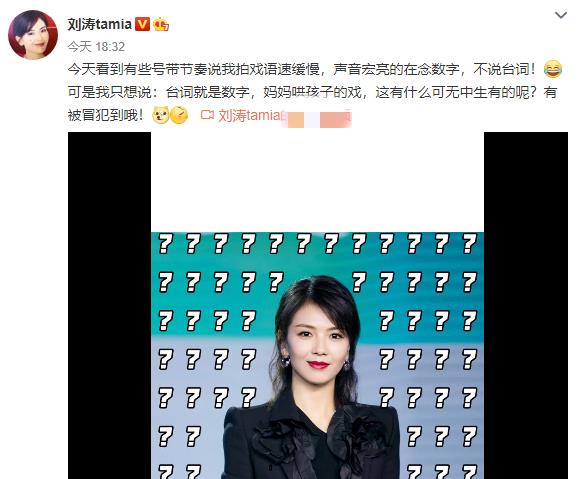Click the video camera icon before link
The image size is (585, 479).
pyautogui.click(x=207, y=115)
